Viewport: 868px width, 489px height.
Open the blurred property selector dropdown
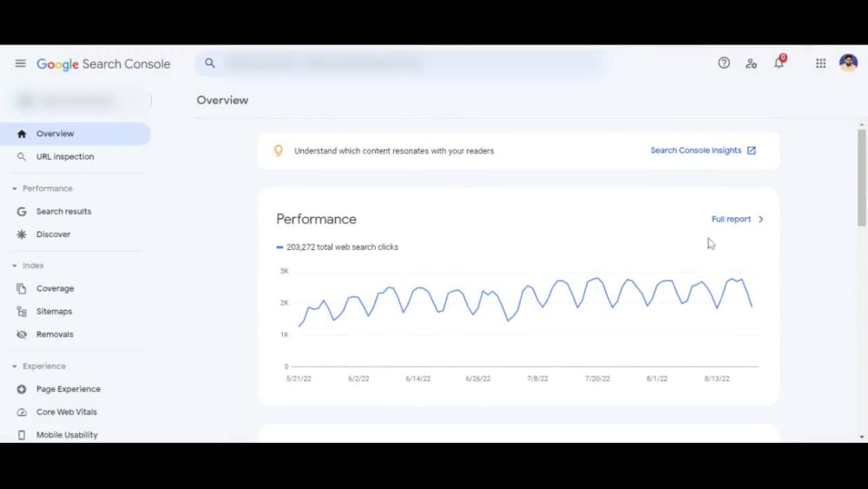[81, 101]
